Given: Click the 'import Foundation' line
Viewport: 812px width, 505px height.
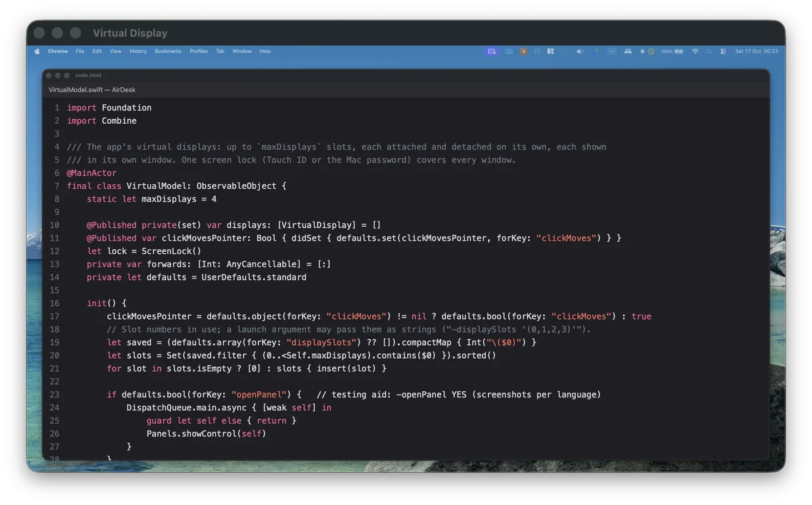Looking at the screenshot, I should click(109, 108).
